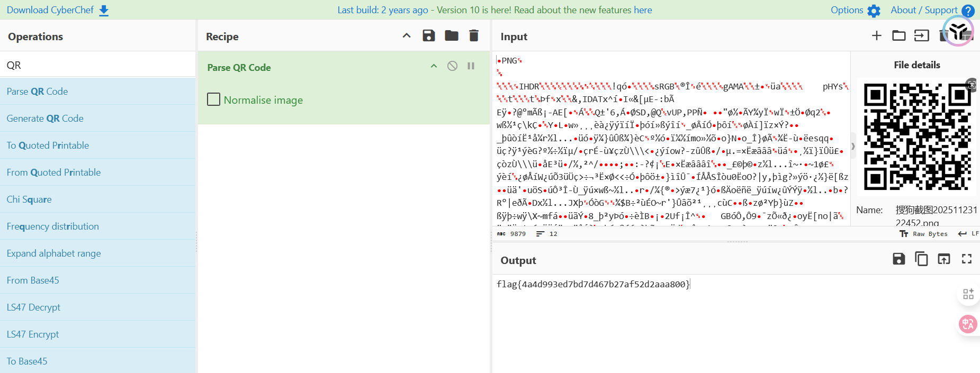Hide the recipe pane arguments chevron

click(407, 35)
